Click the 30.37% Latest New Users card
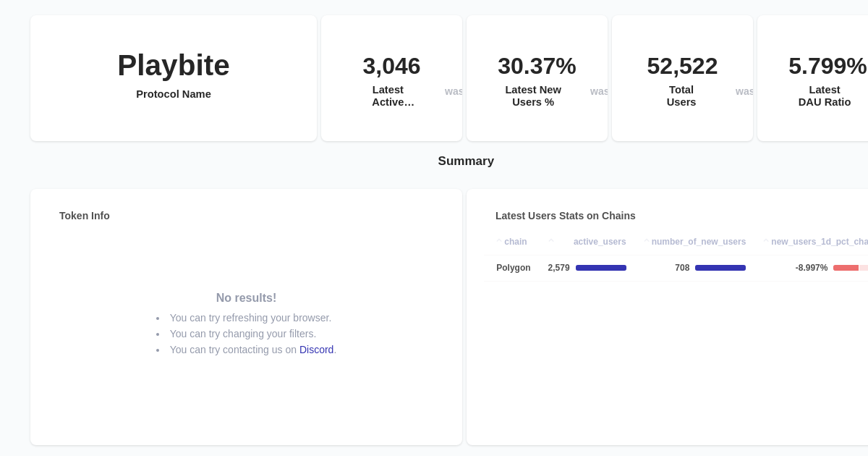 [x=537, y=78]
